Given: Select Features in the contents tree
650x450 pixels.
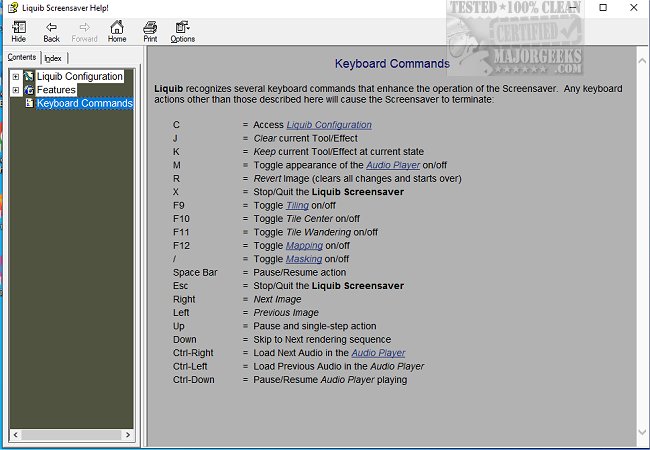Looking at the screenshot, I should (56, 90).
